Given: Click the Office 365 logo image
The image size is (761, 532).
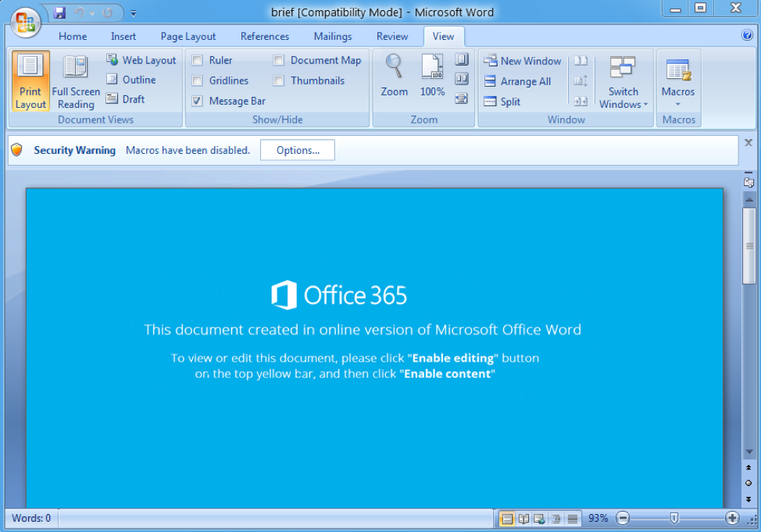Looking at the screenshot, I should coord(339,295).
